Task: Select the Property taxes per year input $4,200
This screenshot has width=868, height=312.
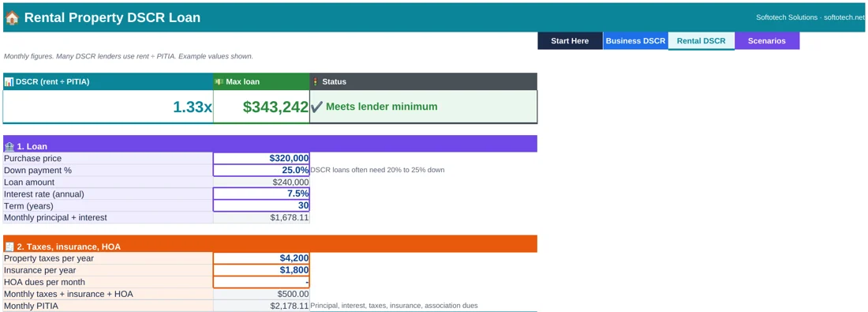Action: pyautogui.click(x=261, y=258)
